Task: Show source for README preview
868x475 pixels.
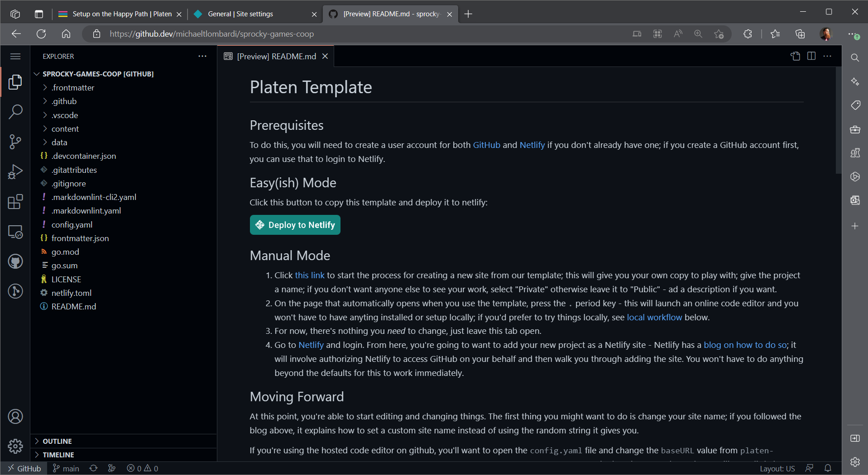Action: 795,56
